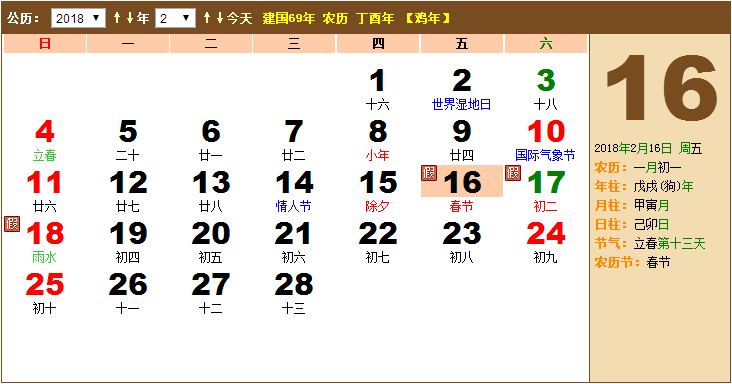The image size is (732, 384).
Task: Select day 17 初二
Action: [x=545, y=191]
